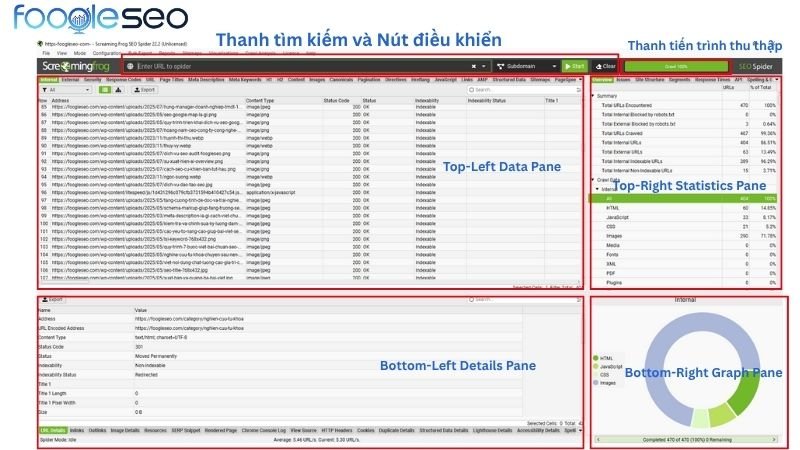800x450 pixels.
Task: Switch to the Structured Data tab
Action: point(509,80)
